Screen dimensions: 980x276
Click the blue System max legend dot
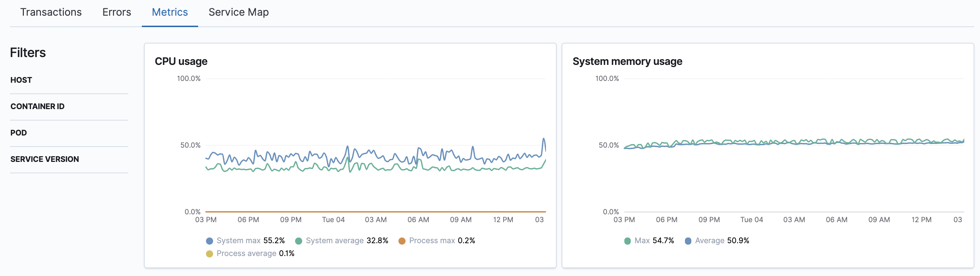pyautogui.click(x=209, y=241)
